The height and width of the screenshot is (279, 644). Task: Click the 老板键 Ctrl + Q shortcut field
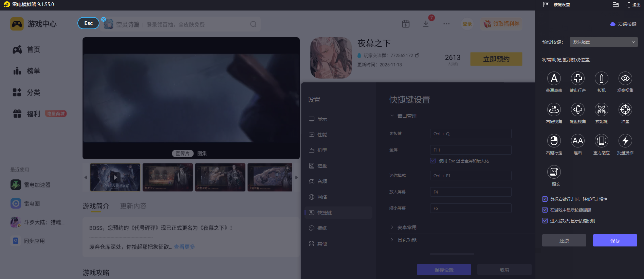[471, 134]
